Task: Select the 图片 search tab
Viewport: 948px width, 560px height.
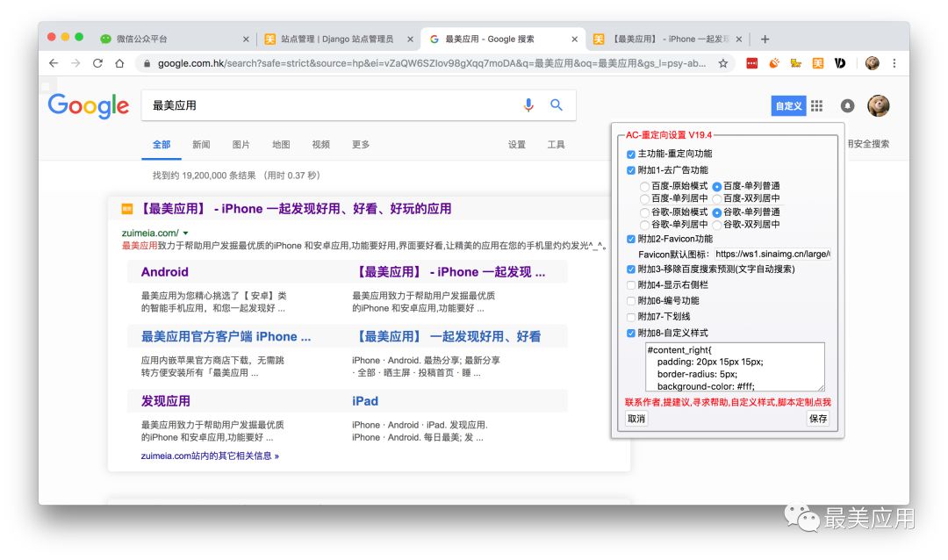Action: coord(241,145)
